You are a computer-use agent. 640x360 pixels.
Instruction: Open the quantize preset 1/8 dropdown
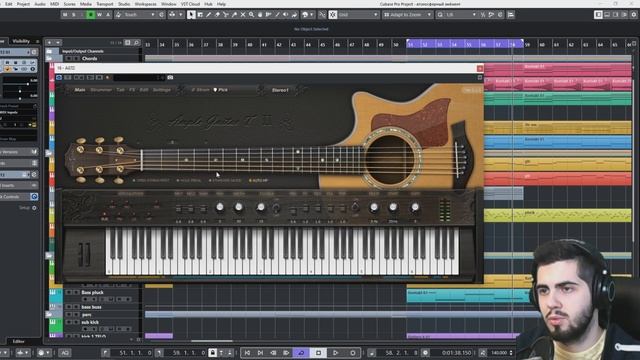461,15
